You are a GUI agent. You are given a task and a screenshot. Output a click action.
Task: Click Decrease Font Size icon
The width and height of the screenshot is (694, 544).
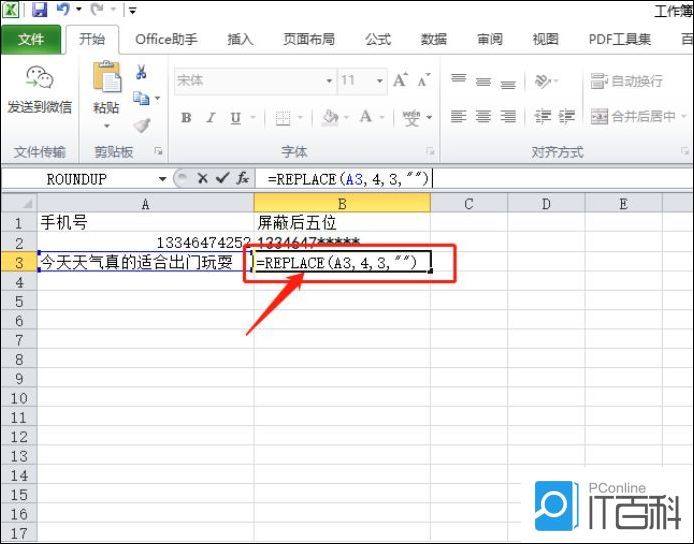point(424,80)
